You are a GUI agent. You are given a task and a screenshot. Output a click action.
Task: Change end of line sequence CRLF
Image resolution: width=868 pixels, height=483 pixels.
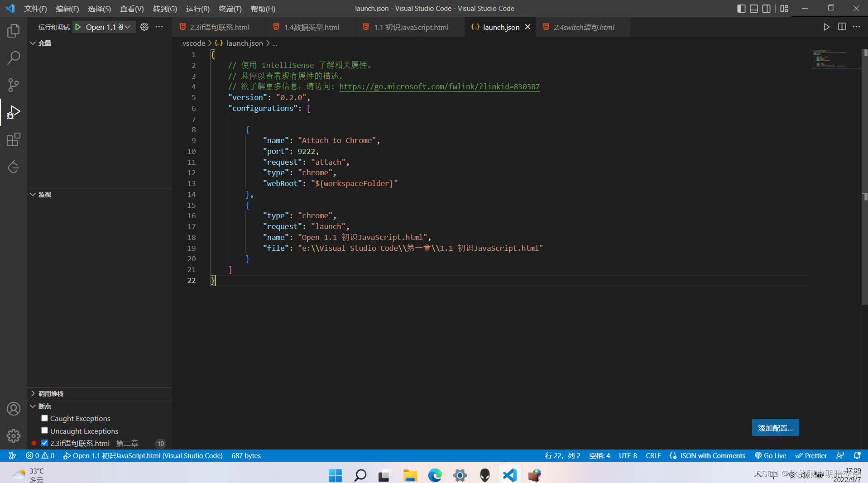653,455
